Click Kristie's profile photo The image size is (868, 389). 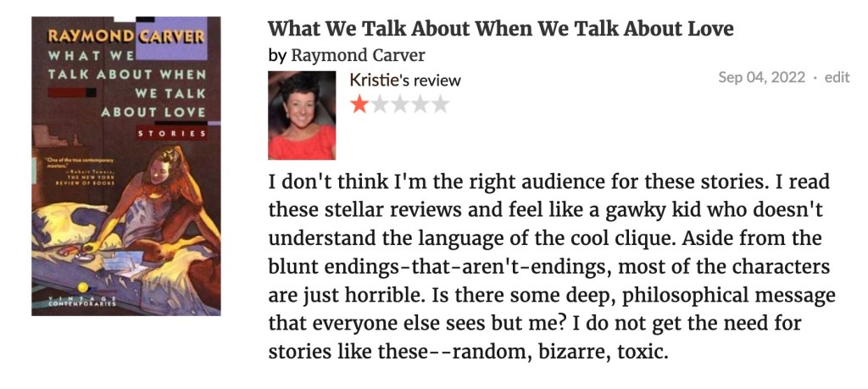coord(302,115)
